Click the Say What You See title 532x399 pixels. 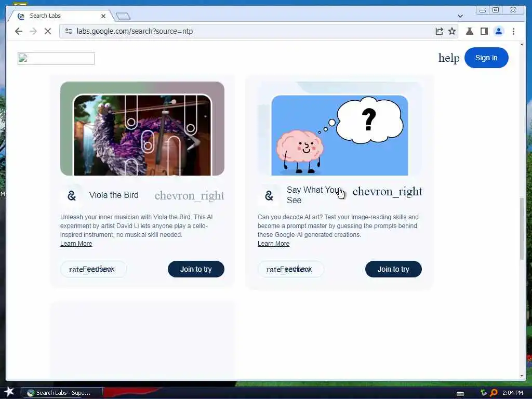313,195
